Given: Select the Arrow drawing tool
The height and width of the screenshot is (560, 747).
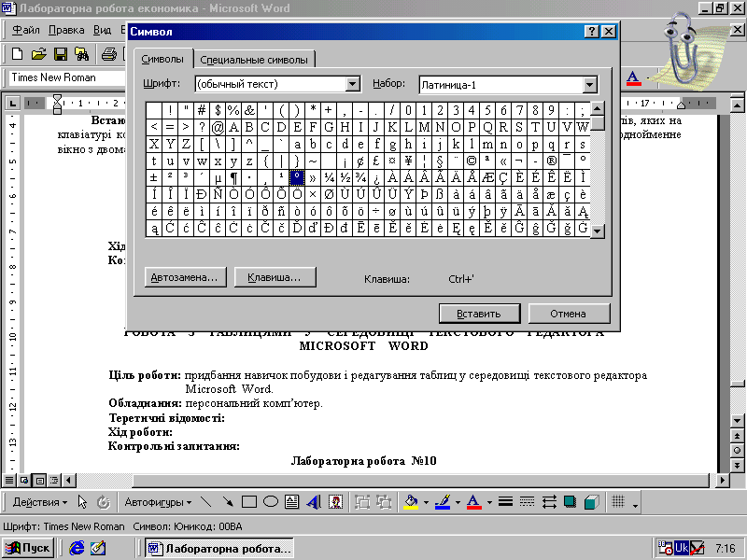Looking at the screenshot, I should point(228,502).
